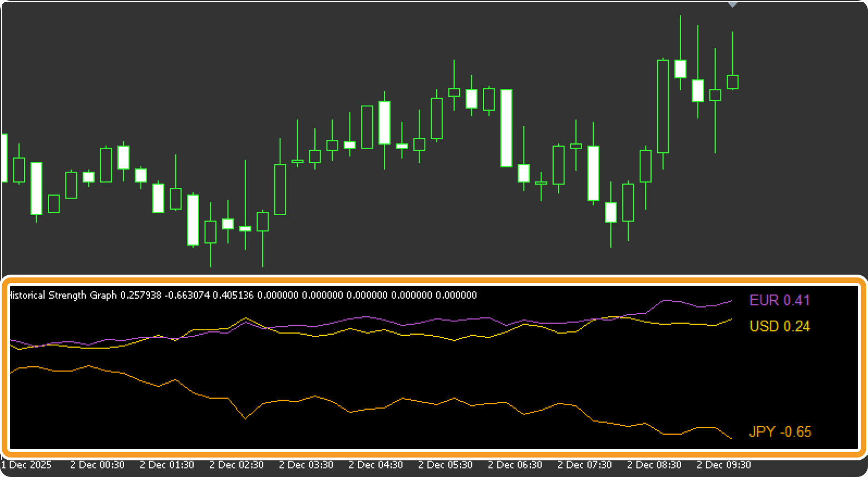Screen dimensions: 868x477
Task: Click the 2 Dec 02:30 time label
Action: coord(236,465)
